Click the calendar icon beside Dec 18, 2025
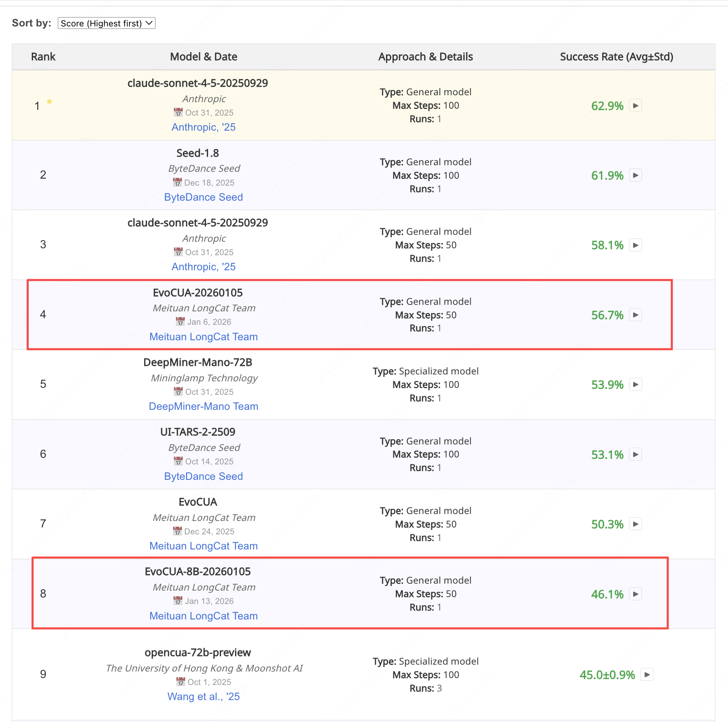Screen dimensions: 728x722 click(x=177, y=182)
